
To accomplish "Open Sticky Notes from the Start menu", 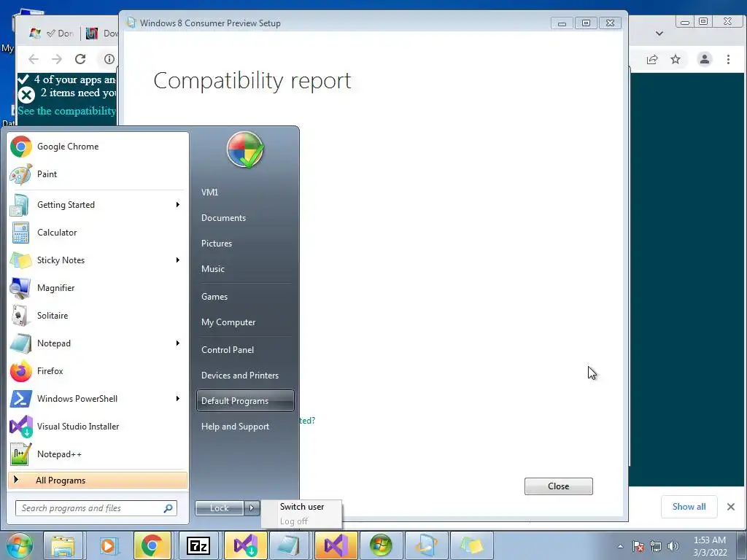I will click(x=98, y=260).
